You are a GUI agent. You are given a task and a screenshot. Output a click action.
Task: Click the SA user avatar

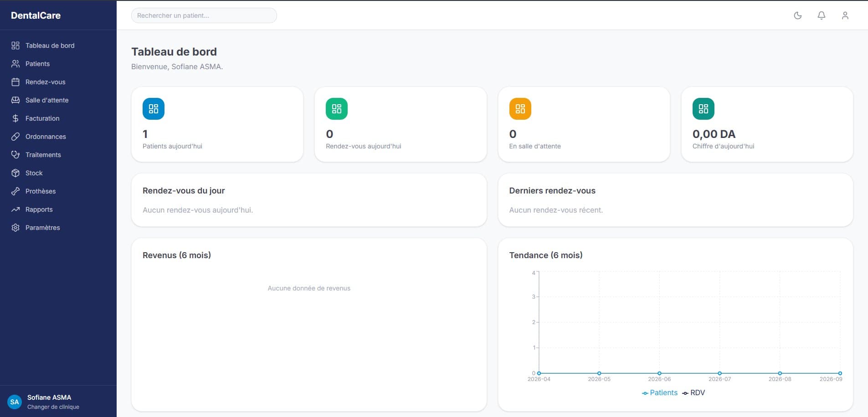(15, 402)
